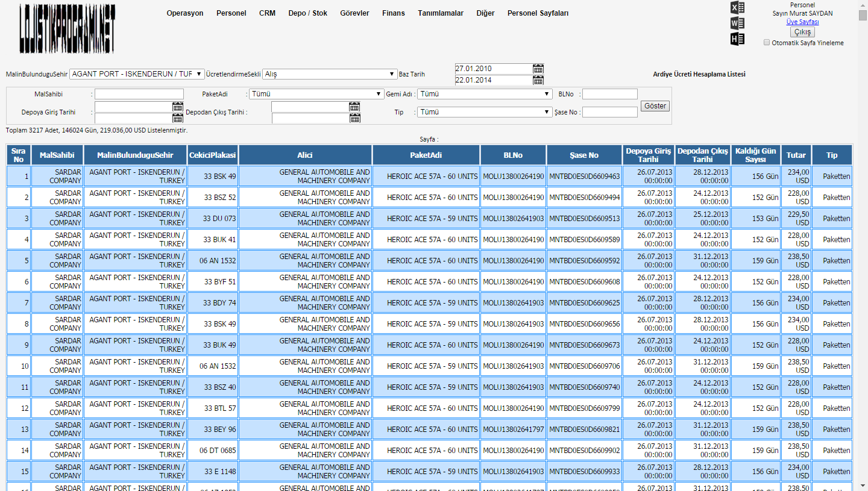The image size is (868, 491).
Task: Open calendar for Depoya Giriş Tarihi start date
Action: [x=178, y=107]
